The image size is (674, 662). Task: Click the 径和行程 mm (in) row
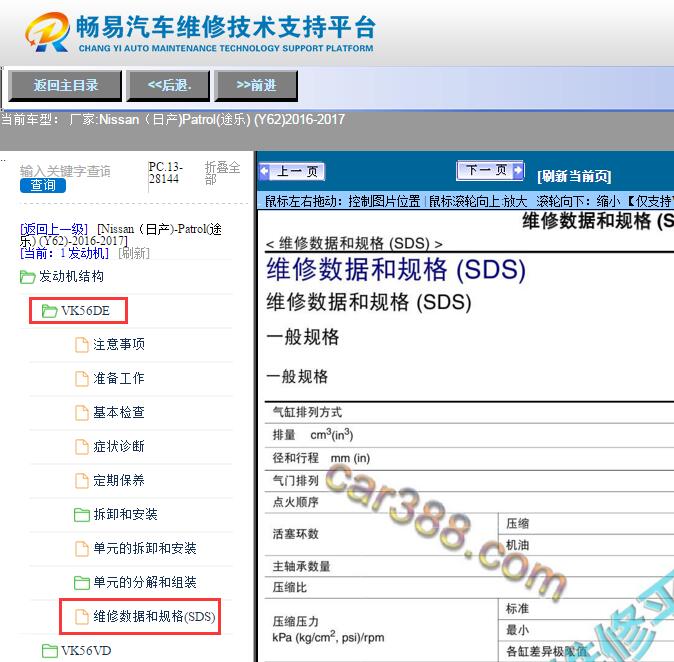click(x=469, y=458)
